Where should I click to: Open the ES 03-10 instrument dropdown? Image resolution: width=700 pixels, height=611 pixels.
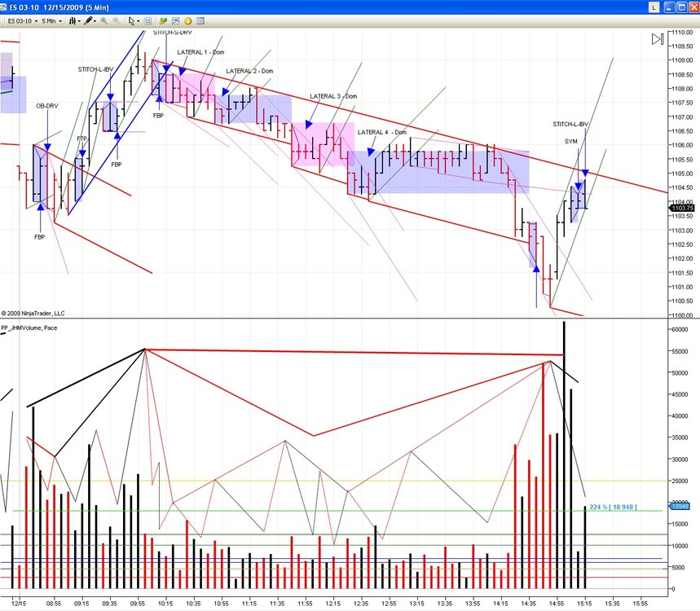pyautogui.click(x=22, y=21)
